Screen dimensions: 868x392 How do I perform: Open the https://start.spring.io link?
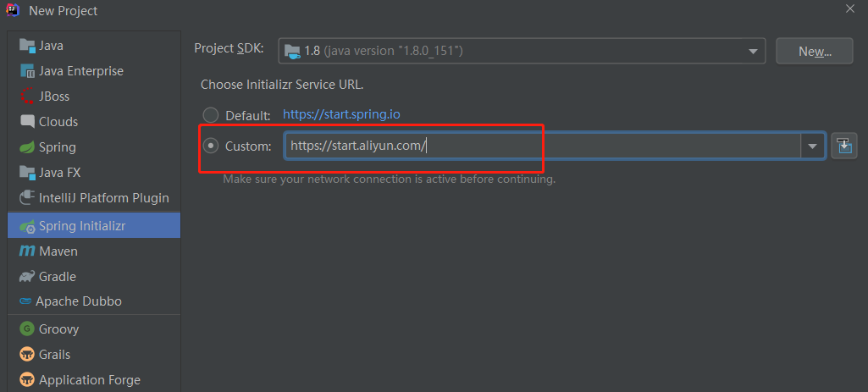pos(341,114)
